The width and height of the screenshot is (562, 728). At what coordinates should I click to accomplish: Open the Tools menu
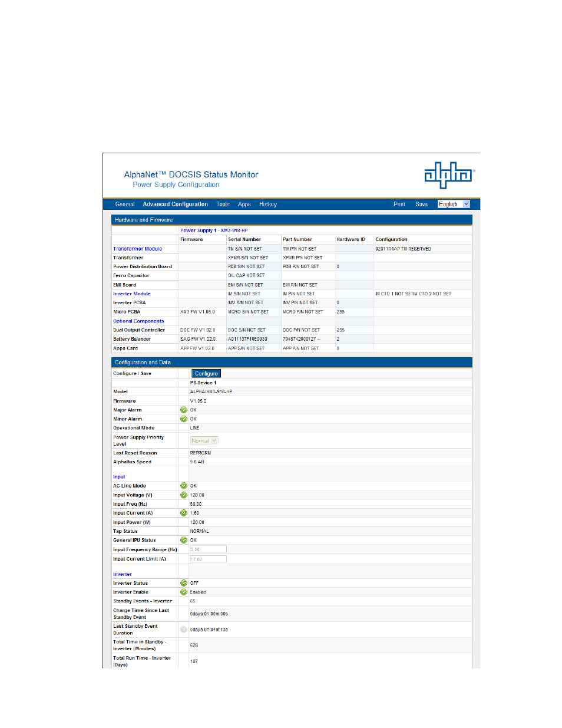point(223,205)
